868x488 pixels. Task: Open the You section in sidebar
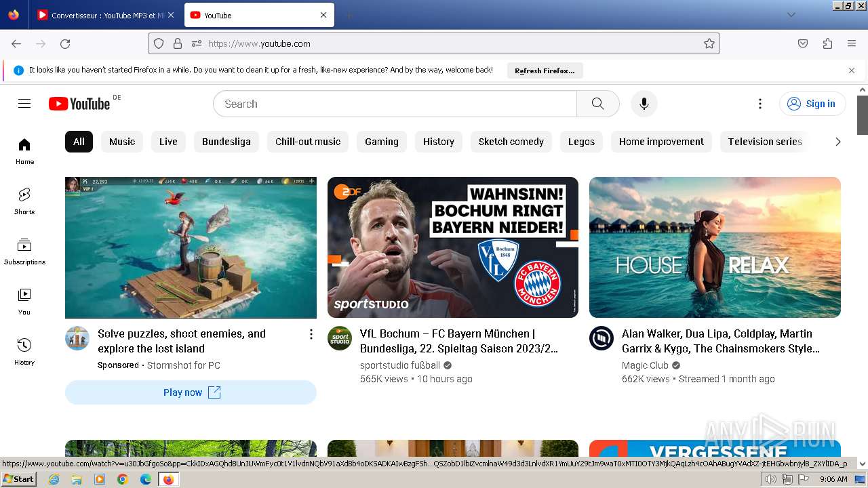(x=24, y=302)
